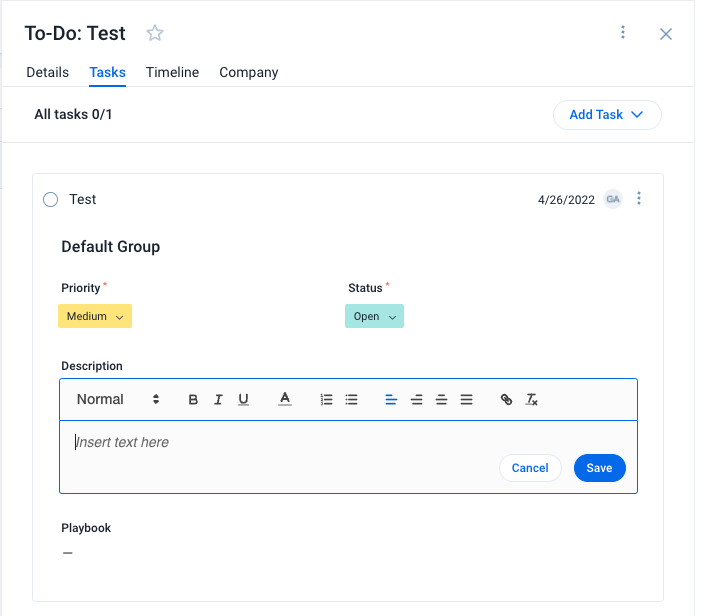This screenshot has height=616, width=705.
Task: Underline text in the description editor
Action: (243, 399)
